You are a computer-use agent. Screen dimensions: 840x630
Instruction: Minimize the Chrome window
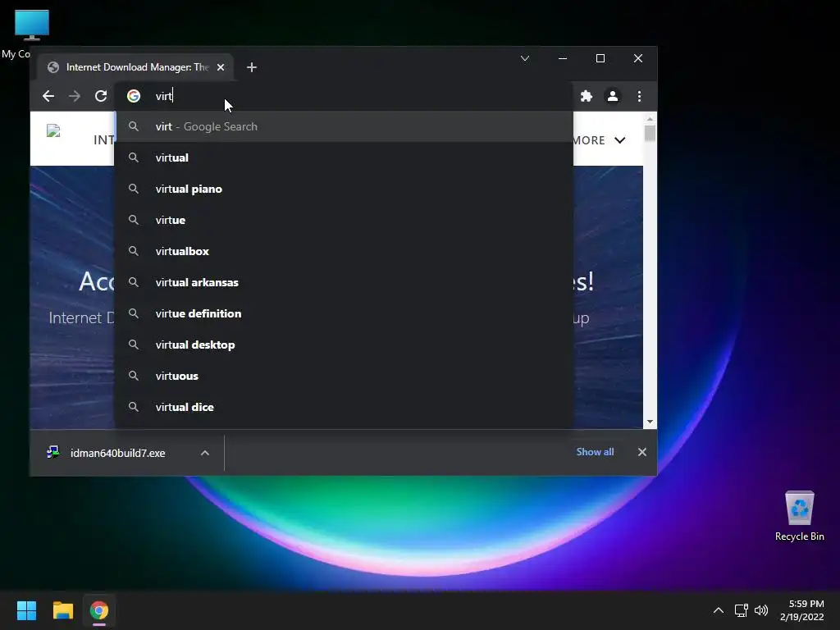[x=563, y=58]
